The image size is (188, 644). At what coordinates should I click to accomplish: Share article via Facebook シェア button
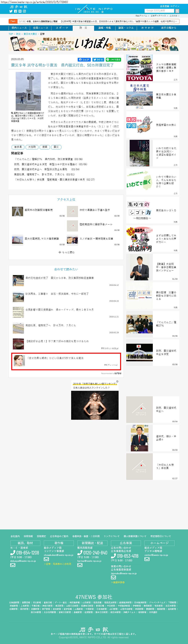(84, 59)
